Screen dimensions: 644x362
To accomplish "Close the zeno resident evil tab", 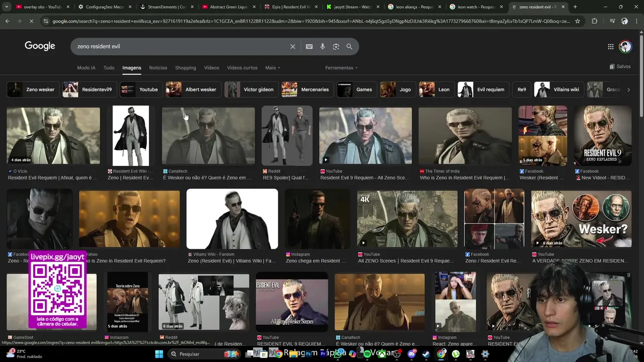I will 564,7.
